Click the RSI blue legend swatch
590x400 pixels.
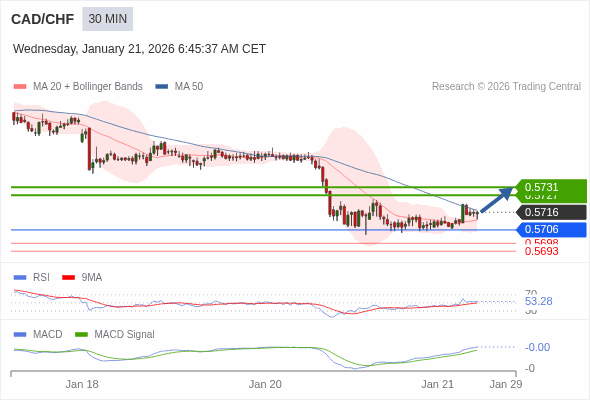[20, 278]
